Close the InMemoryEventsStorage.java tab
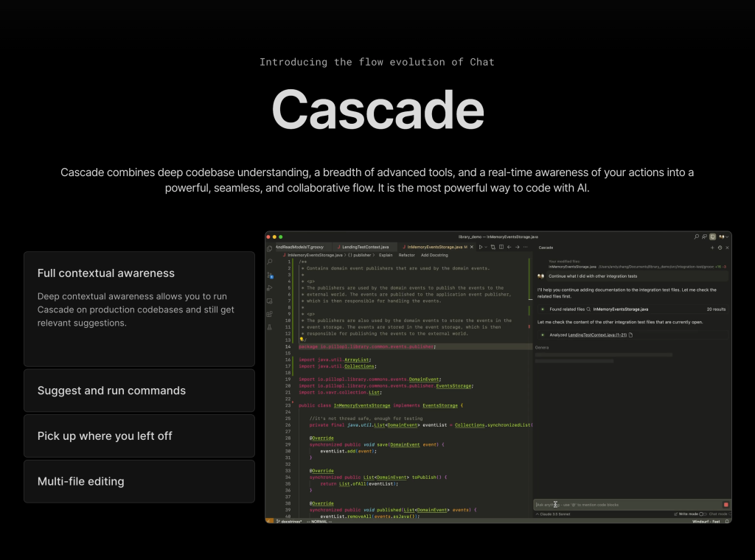This screenshot has height=560, width=755. coord(472,247)
